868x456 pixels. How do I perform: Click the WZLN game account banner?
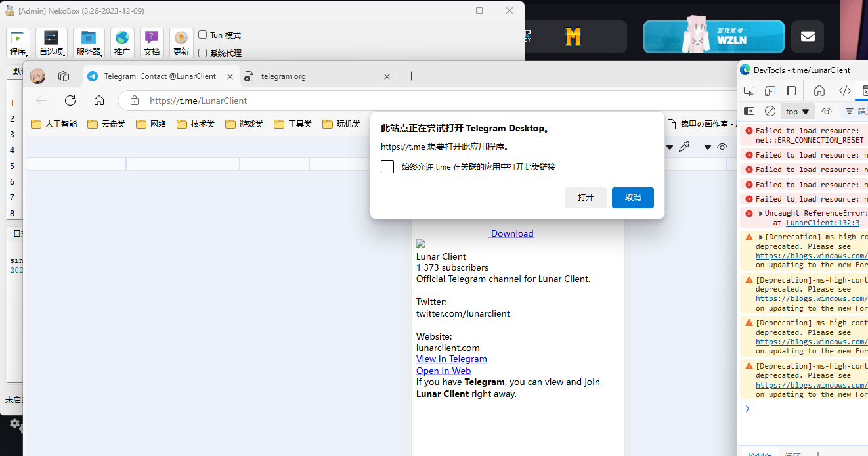pos(714,37)
